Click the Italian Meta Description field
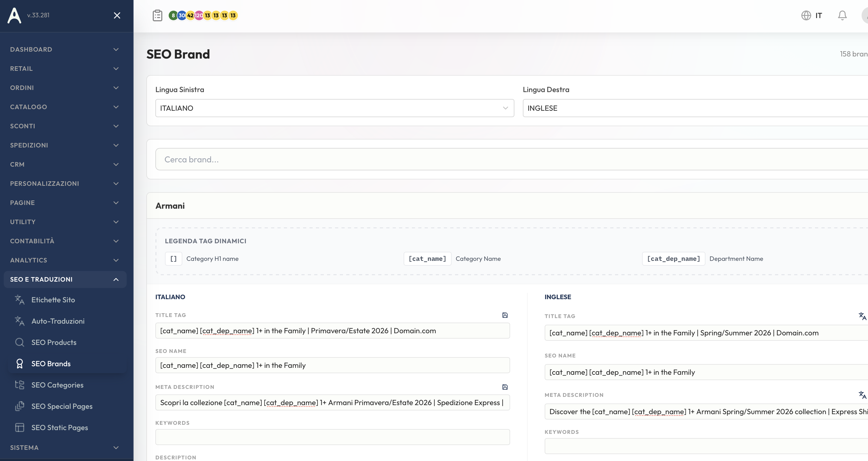The image size is (868, 461). (x=333, y=403)
